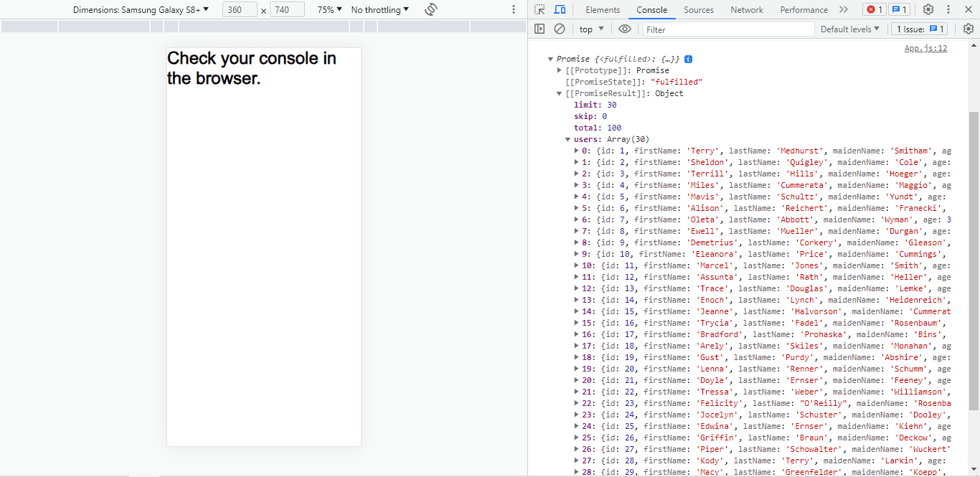Open DevTools main settings gear
Image resolution: width=980 pixels, height=477 pixels.
tap(928, 9)
